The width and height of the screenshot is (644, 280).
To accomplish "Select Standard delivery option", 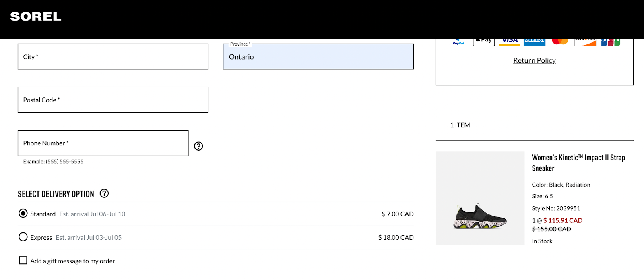I will coord(23,214).
